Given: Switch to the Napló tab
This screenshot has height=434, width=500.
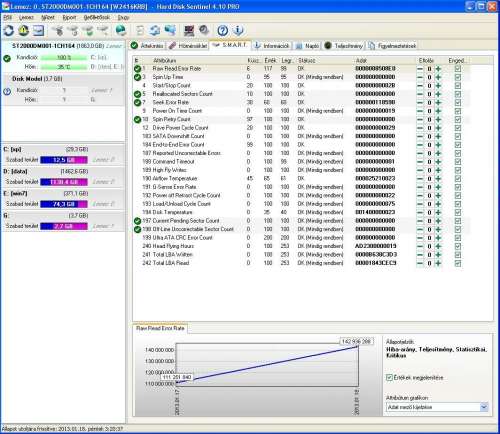Looking at the screenshot, I should tap(307, 46).
